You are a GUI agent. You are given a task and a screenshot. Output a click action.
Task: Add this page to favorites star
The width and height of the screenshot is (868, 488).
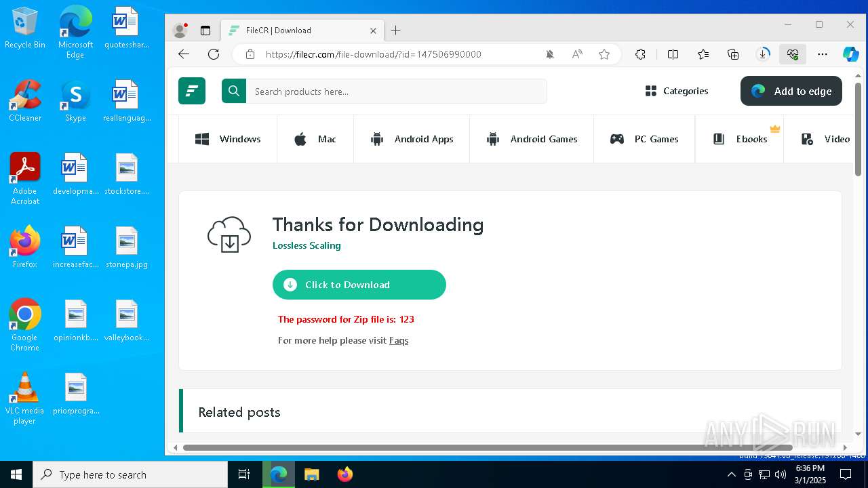point(604,54)
